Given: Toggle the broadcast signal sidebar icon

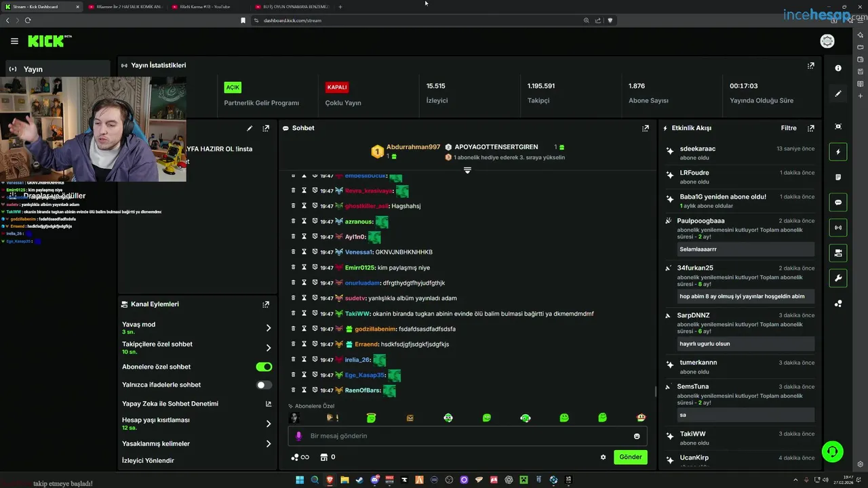Looking at the screenshot, I should pos(838,228).
